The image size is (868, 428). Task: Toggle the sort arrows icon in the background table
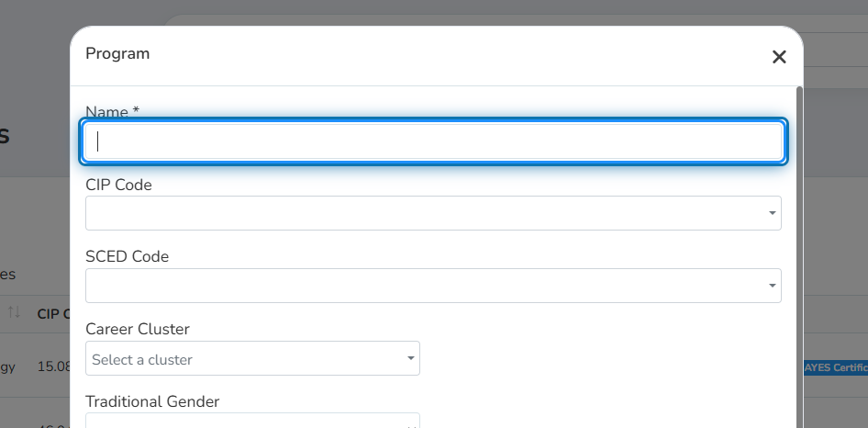tap(14, 312)
